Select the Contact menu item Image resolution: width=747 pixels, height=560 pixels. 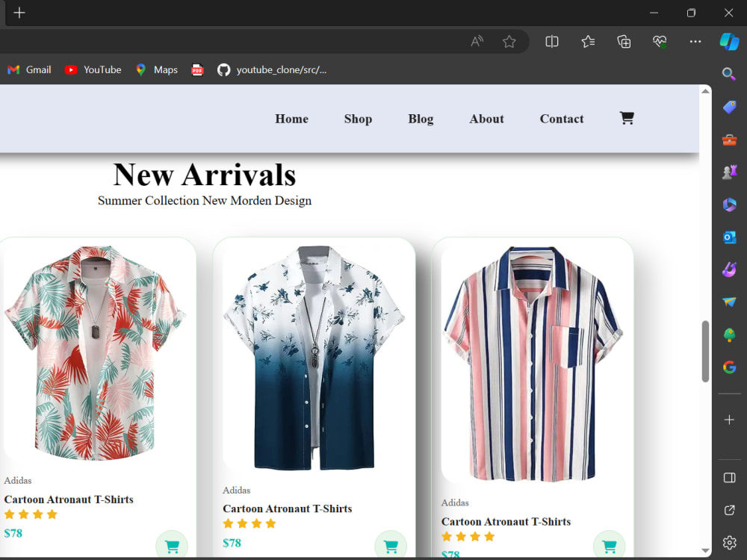coord(562,119)
